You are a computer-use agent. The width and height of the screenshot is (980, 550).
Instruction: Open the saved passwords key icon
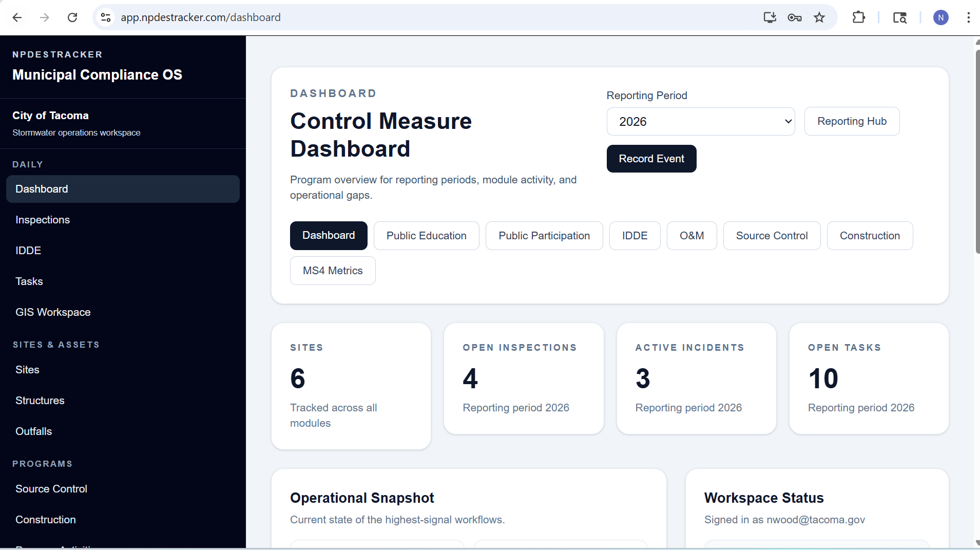click(794, 17)
